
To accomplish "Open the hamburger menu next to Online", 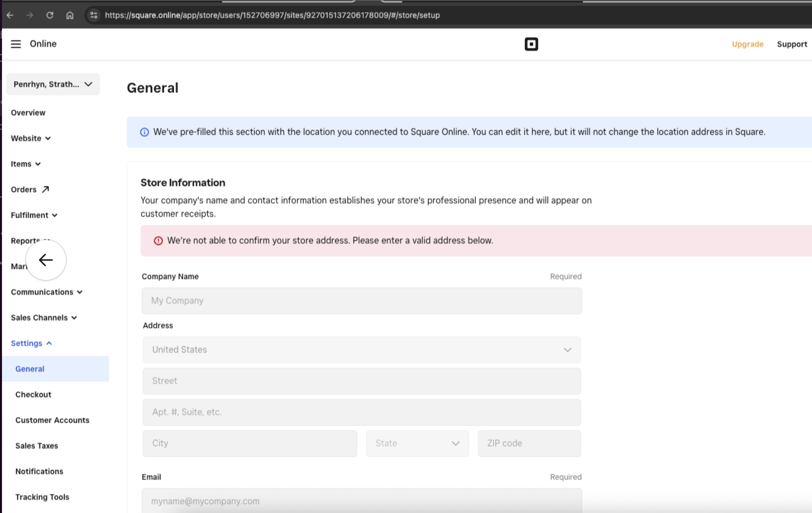I will [16, 44].
